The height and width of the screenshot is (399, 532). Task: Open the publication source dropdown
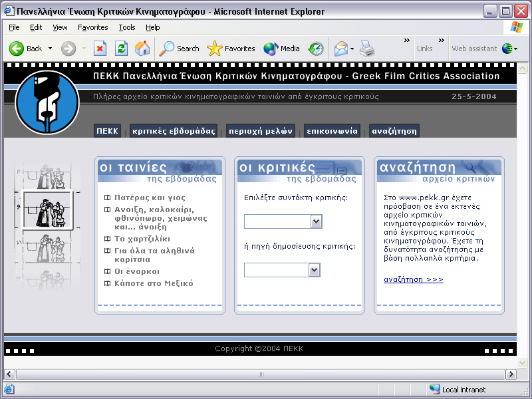[282, 270]
